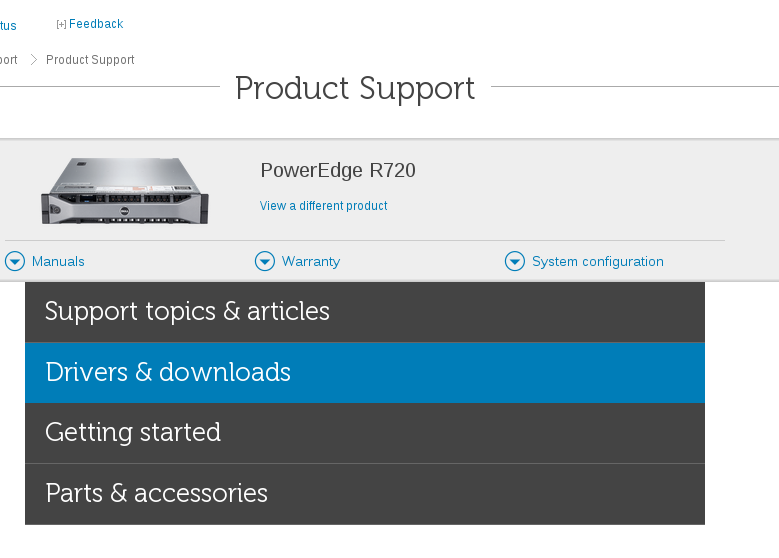Image resolution: width=779 pixels, height=558 pixels.
Task: Click the partially visible breadcrumb link ending in 'ort'
Action: (x=8, y=60)
